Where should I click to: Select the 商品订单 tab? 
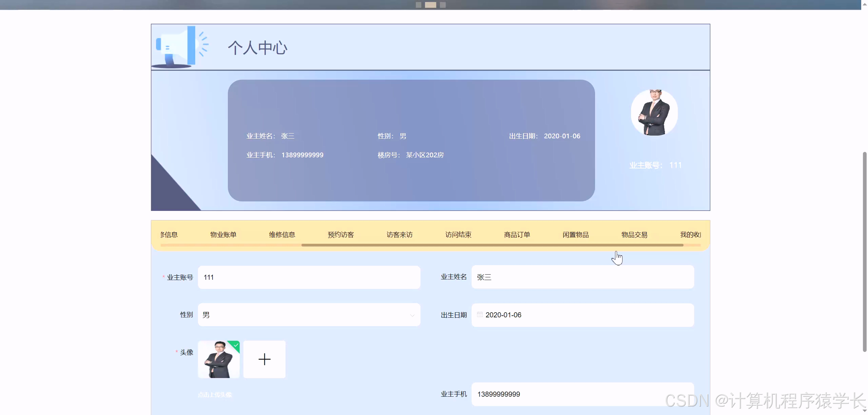[x=516, y=234]
